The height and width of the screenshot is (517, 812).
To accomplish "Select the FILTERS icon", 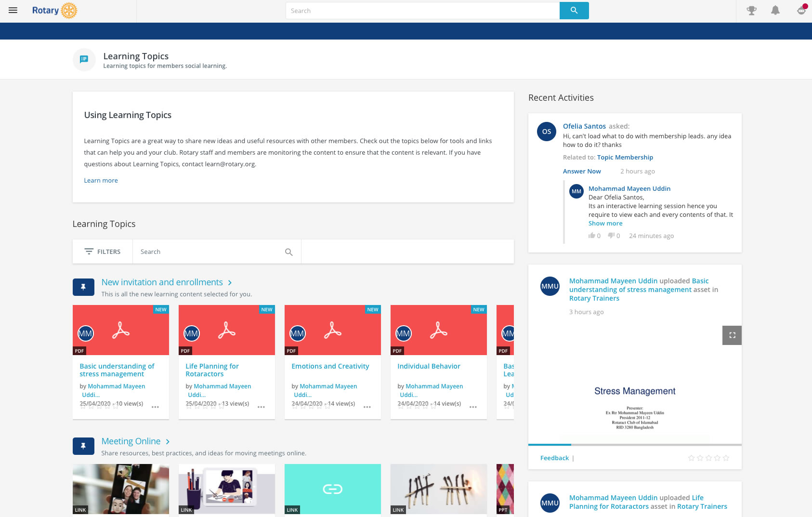I will [x=89, y=251].
